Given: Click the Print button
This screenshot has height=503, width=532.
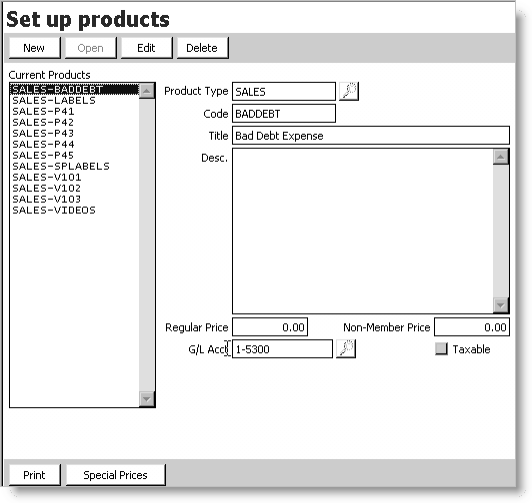Looking at the screenshot, I should [x=35, y=475].
